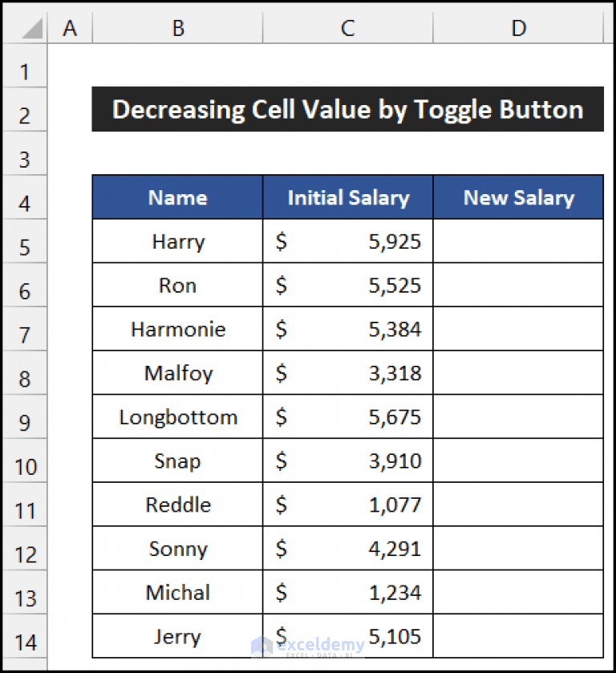Select Reddle's salary cell showing 1,077

click(x=347, y=505)
